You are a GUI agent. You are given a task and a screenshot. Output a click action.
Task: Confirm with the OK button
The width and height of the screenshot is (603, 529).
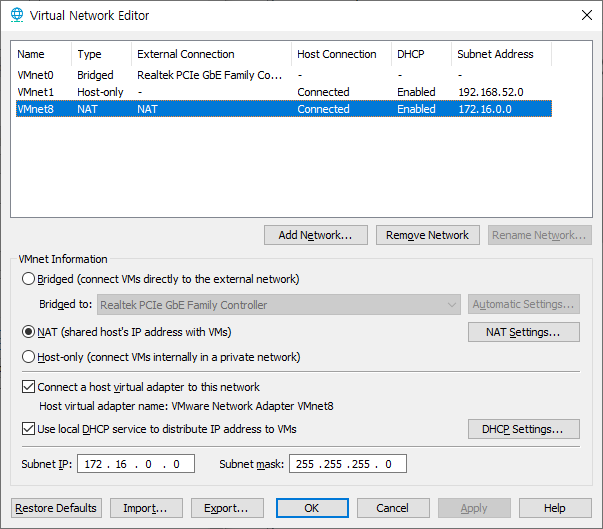point(312,508)
